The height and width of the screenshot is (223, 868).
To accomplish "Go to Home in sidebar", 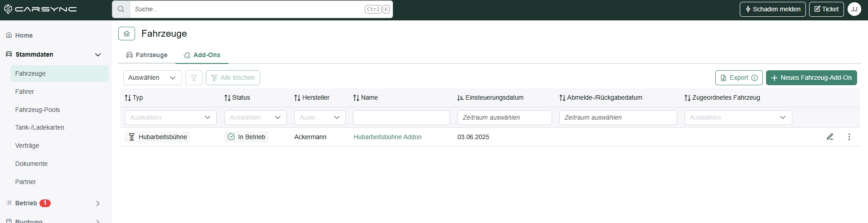I will [x=24, y=35].
